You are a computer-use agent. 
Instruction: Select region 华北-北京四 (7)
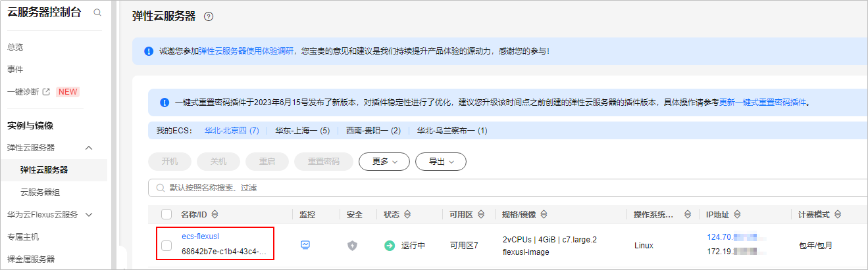tap(232, 131)
